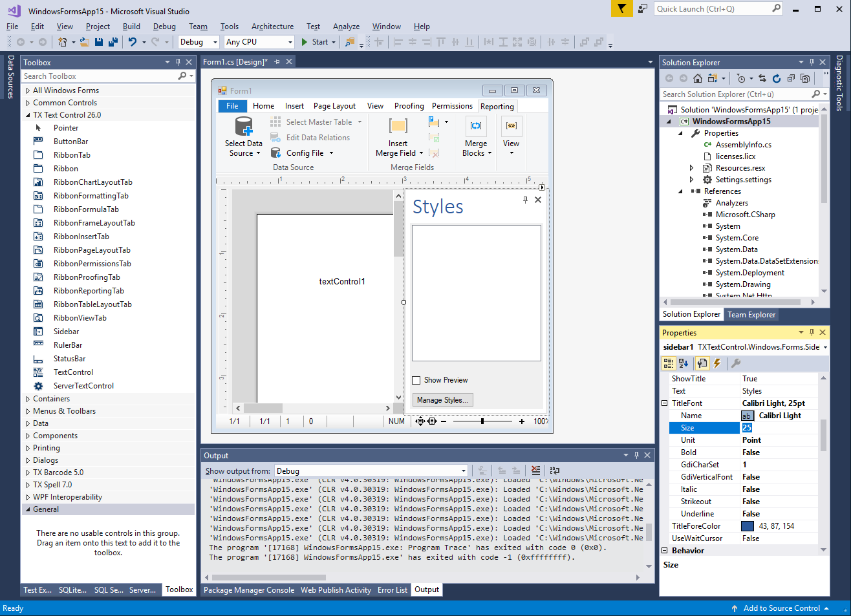Click the Save All toolbar icon
This screenshot has height=616, width=851.
(113, 42)
